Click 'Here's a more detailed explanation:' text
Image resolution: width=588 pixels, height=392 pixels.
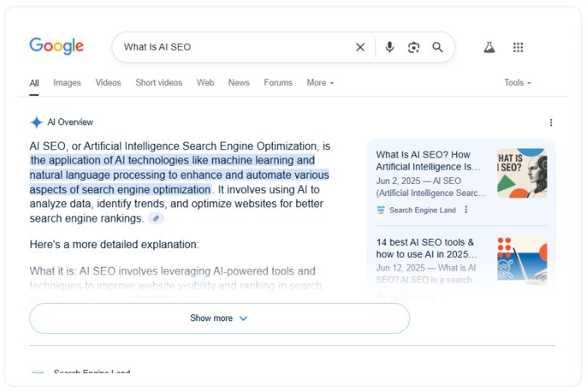[x=115, y=244]
